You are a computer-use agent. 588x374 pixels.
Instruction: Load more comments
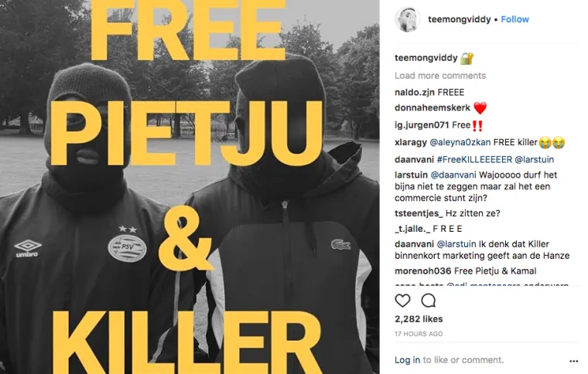click(x=440, y=76)
